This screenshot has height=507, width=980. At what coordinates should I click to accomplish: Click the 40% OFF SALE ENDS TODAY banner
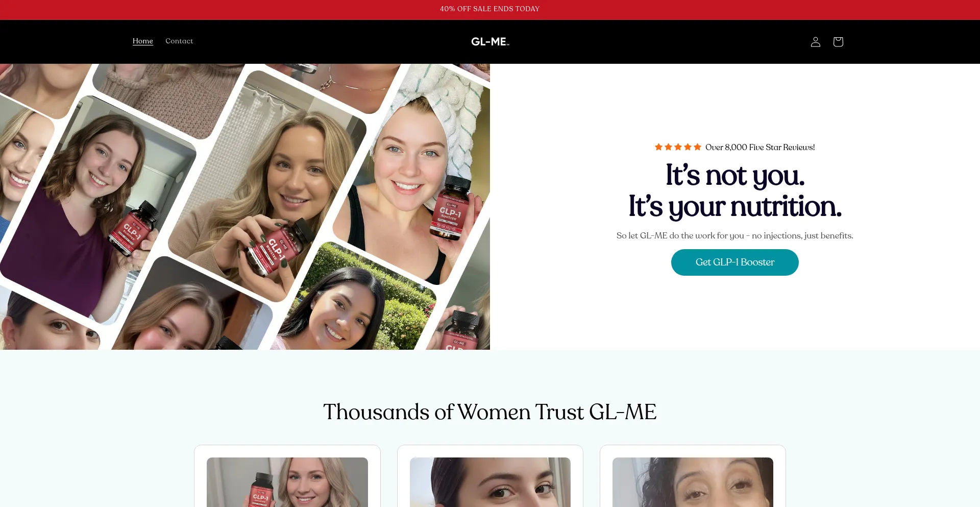489,9
